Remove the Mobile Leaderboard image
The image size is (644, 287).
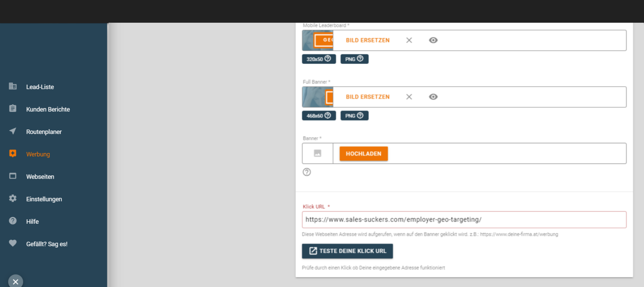point(409,40)
